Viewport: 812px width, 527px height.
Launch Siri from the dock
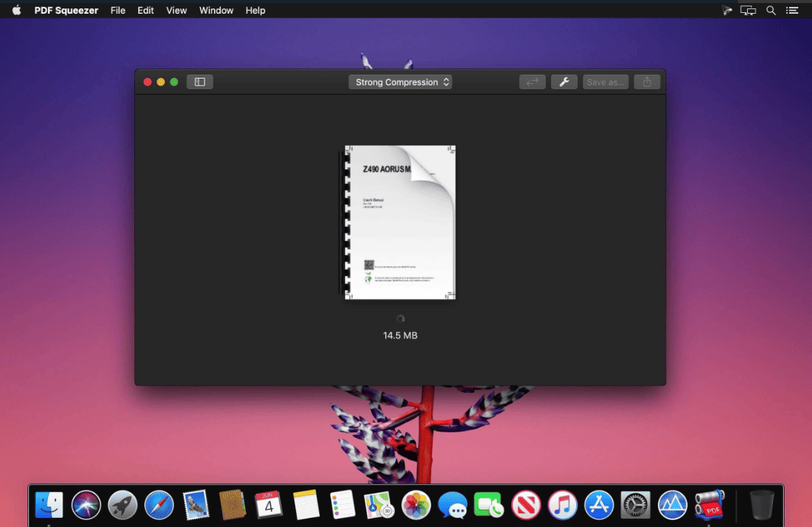[x=86, y=505]
